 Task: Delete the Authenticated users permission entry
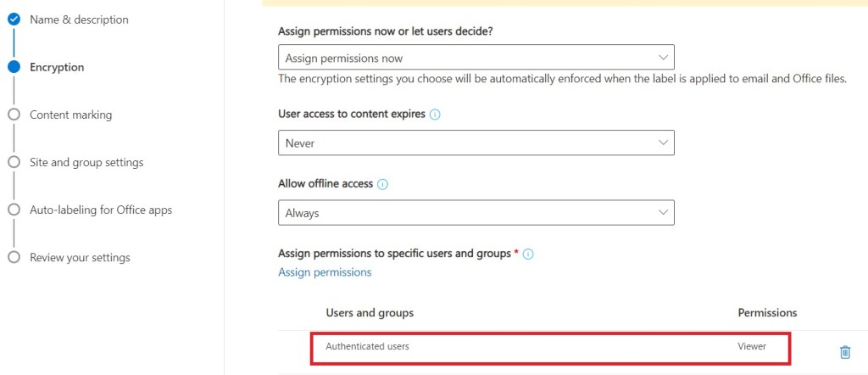coord(844,352)
